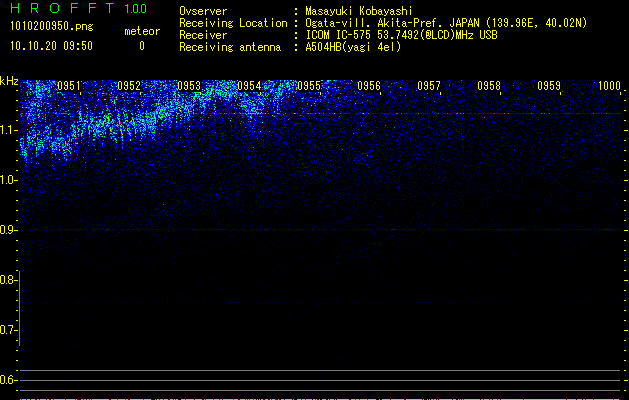Click the Receiving antenna label
This screenshot has width=629, height=400.
[x=230, y=47]
